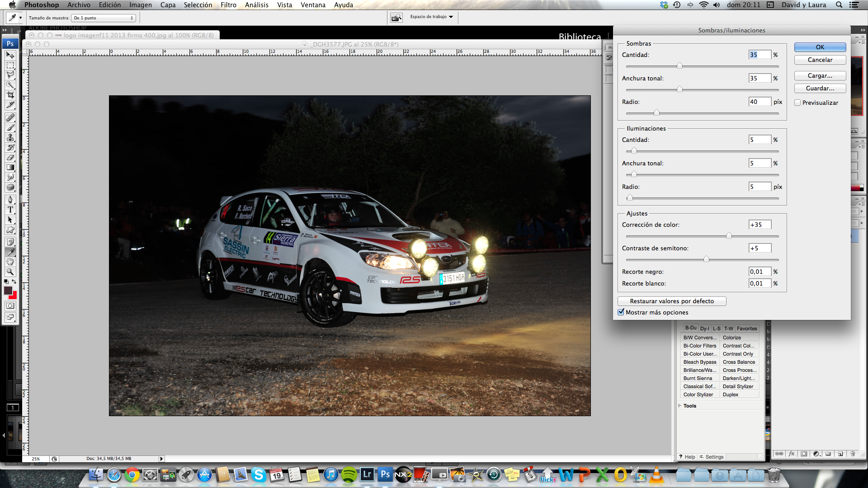Select the Zoom tool

pyautogui.click(x=10, y=272)
